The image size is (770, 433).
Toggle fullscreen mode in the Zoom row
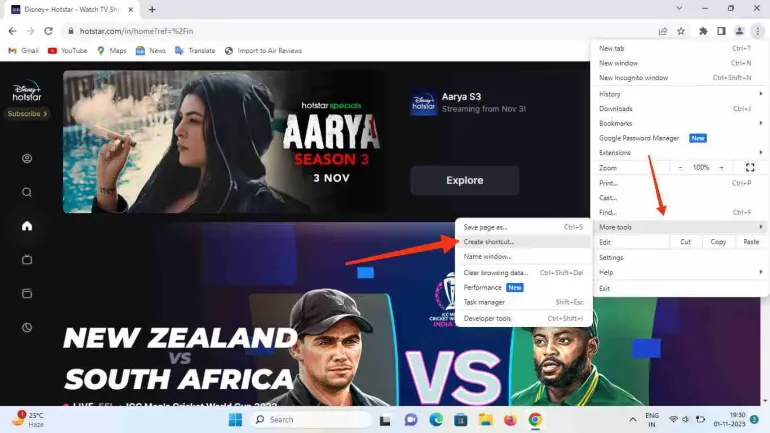(750, 167)
